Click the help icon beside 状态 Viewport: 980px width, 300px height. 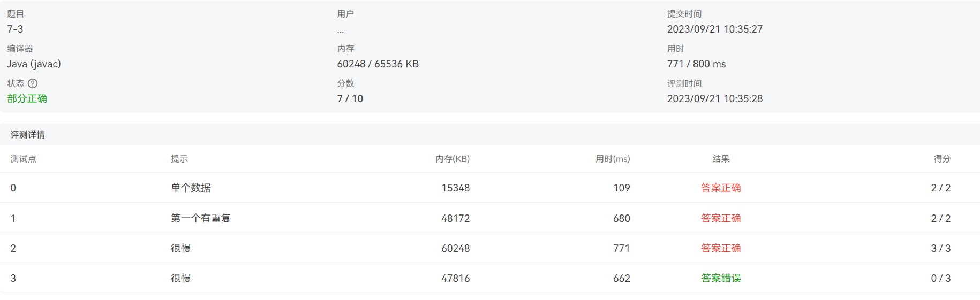point(33,83)
